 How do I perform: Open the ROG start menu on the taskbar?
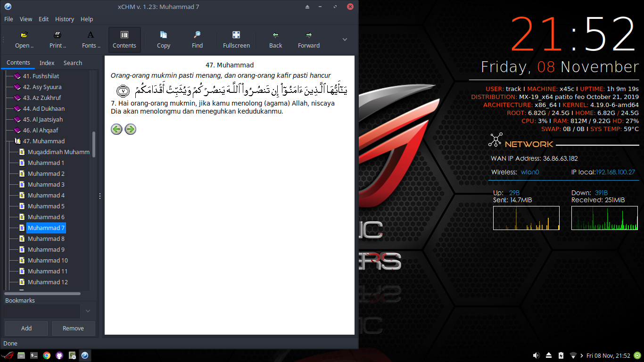coord(8,355)
